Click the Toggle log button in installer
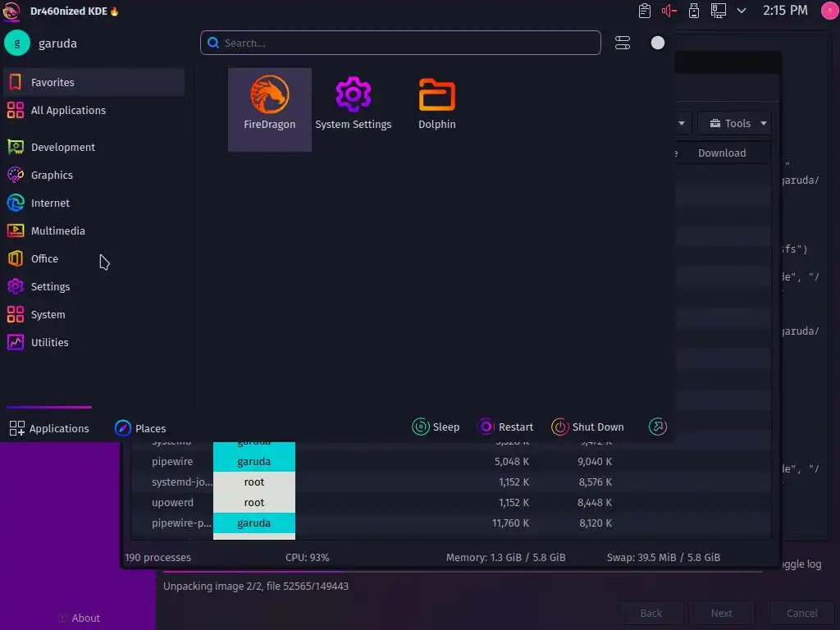 (801, 564)
